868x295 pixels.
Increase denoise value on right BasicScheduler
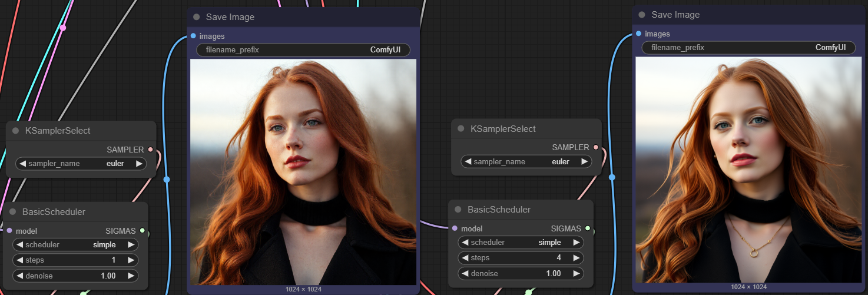(x=576, y=274)
